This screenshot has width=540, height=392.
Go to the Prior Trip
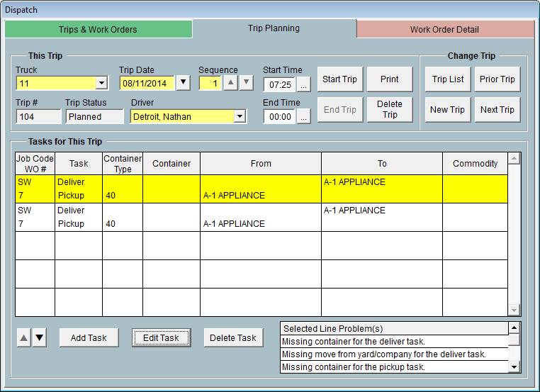(x=497, y=79)
